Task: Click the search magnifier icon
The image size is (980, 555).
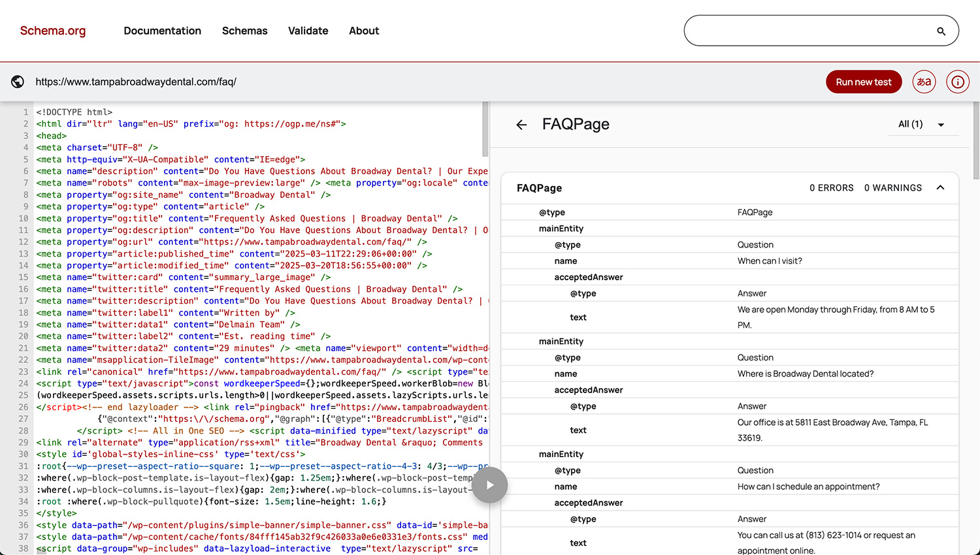Action: pos(941,31)
